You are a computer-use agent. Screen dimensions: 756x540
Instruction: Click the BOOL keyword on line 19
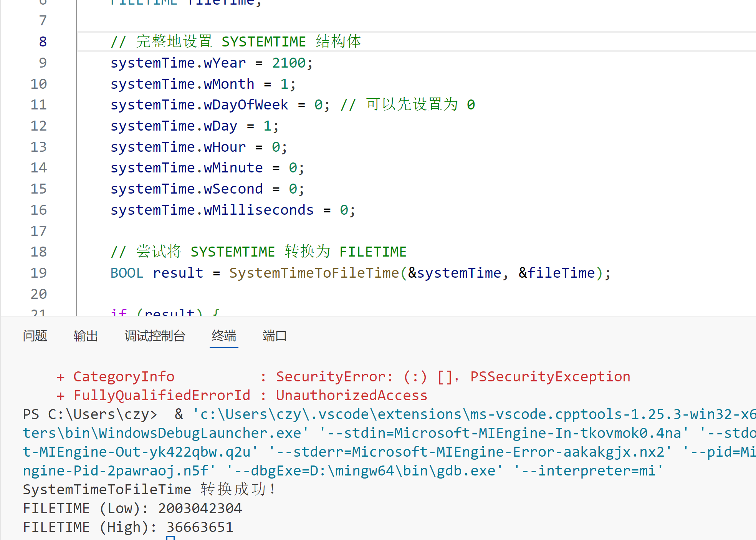pos(127,273)
